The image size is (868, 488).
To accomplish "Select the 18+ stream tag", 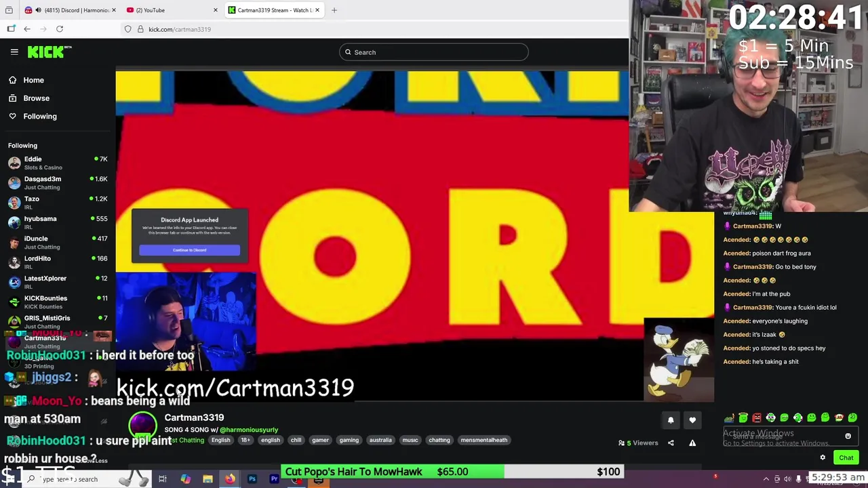I will click(245, 440).
